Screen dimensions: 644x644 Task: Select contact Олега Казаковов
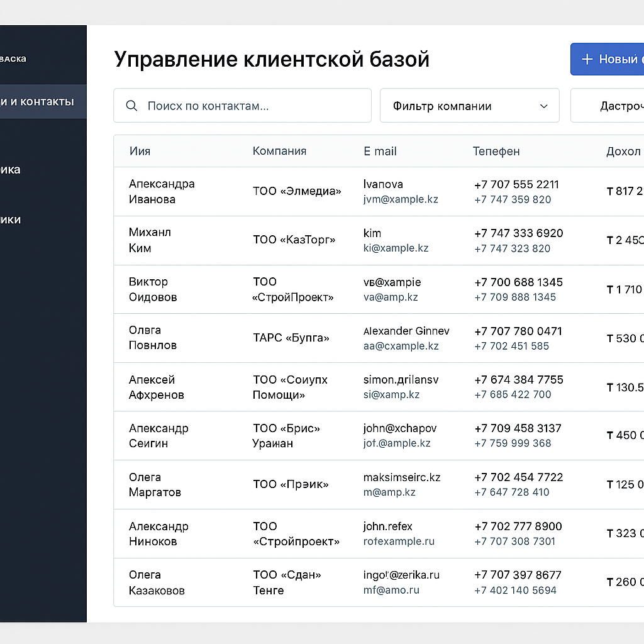(157, 582)
